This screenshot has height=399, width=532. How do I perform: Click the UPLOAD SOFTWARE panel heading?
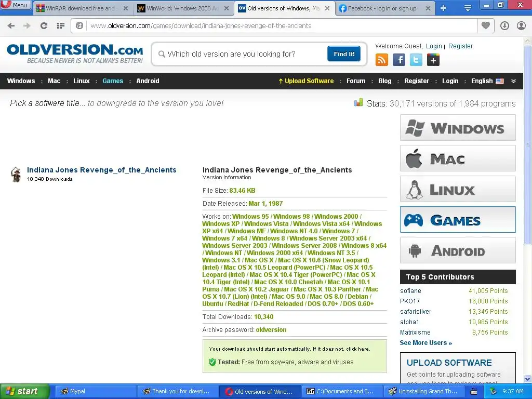pyautogui.click(x=449, y=363)
